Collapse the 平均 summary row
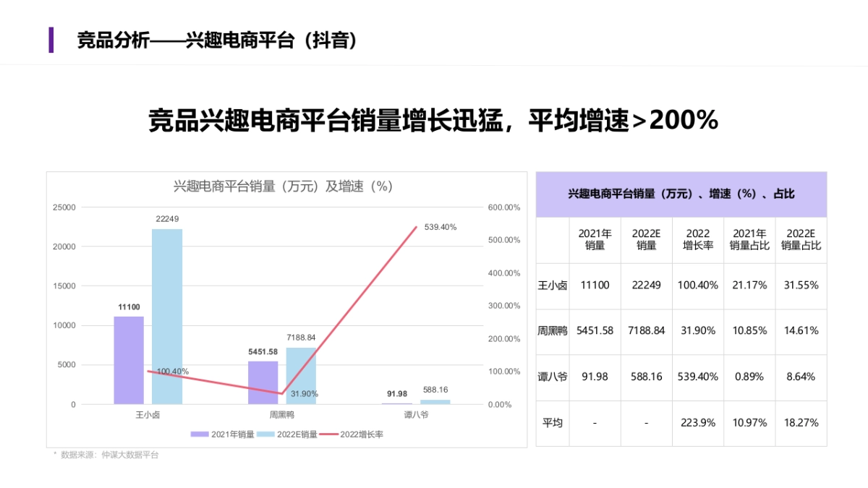 tap(552, 423)
